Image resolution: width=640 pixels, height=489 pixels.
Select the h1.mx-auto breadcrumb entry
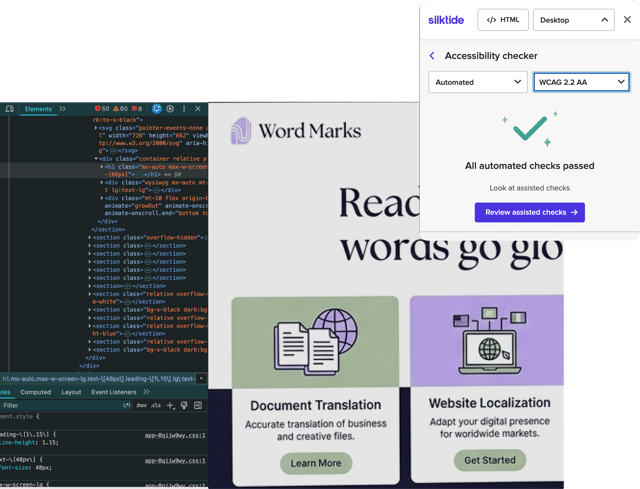tap(98, 379)
